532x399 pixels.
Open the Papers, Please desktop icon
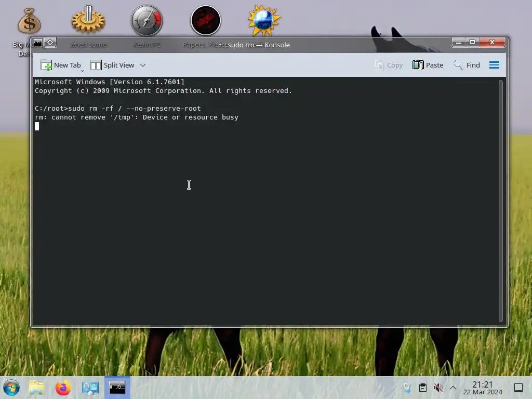pyautogui.click(x=206, y=20)
